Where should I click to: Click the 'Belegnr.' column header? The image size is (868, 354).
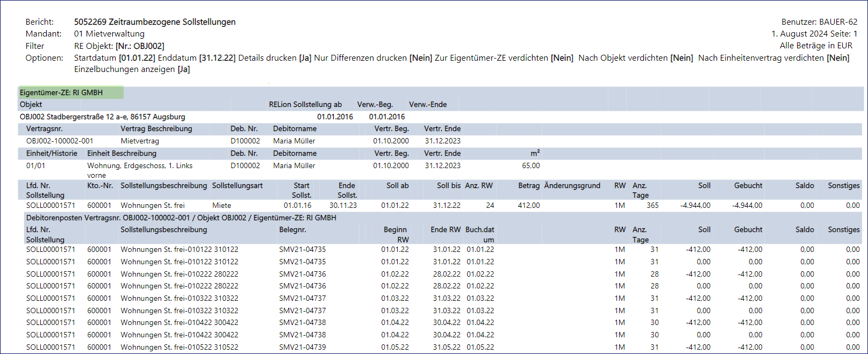click(292, 229)
